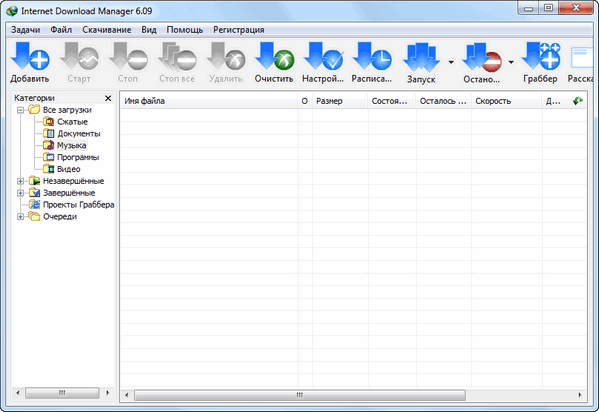Sort by the Осталось column header
This screenshot has width=599, height=412.
pos(444,101)
